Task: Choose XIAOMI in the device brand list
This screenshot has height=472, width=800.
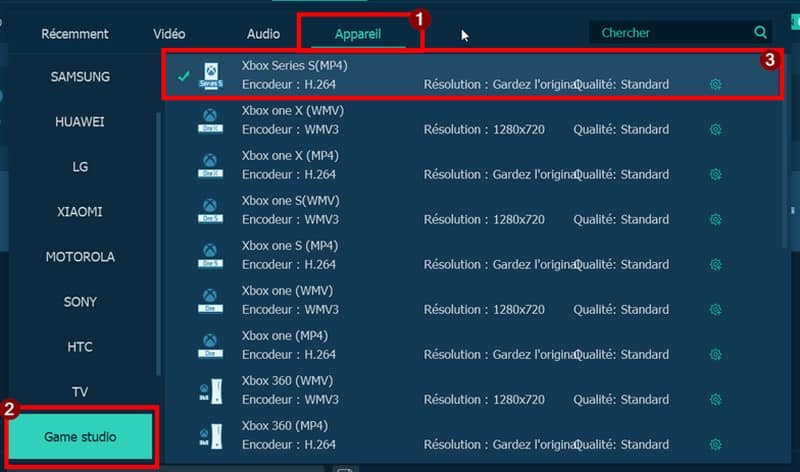Action: click(x=80, y=212)
